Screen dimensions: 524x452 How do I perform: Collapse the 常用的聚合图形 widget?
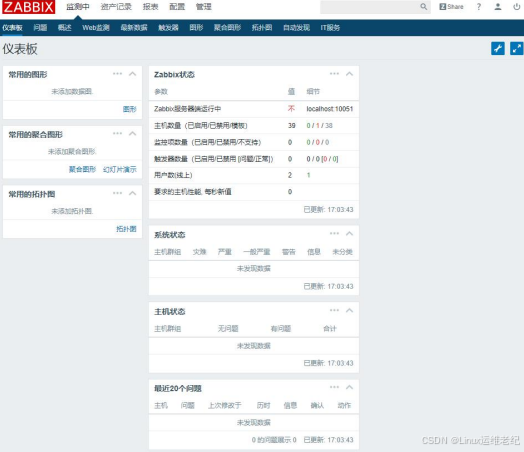(x=132, y=134)
